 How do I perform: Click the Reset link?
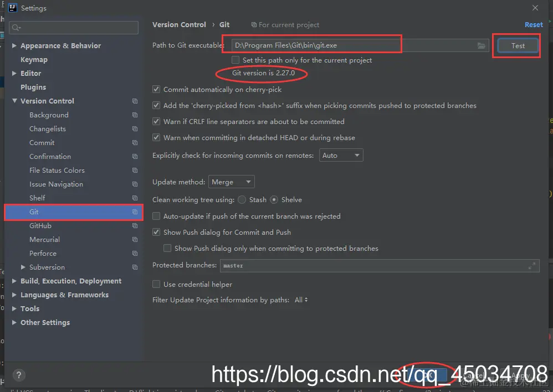(x=534, y=25)
